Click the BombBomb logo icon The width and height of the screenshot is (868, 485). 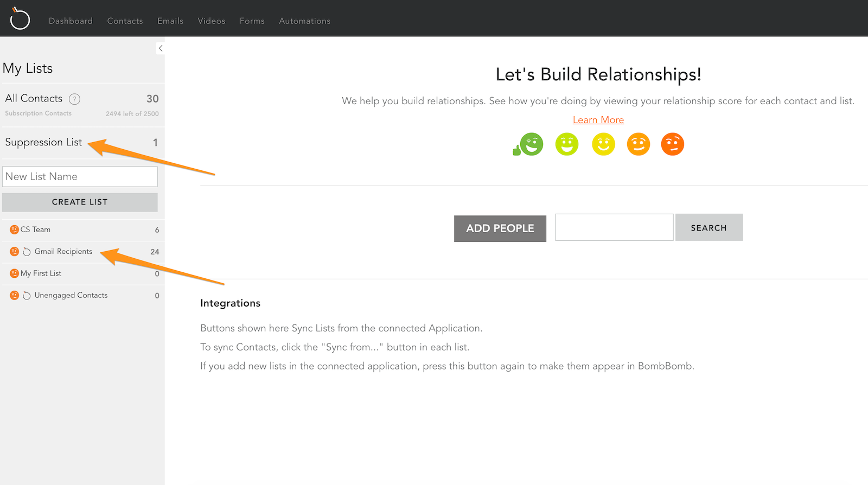tap(20, 18)
